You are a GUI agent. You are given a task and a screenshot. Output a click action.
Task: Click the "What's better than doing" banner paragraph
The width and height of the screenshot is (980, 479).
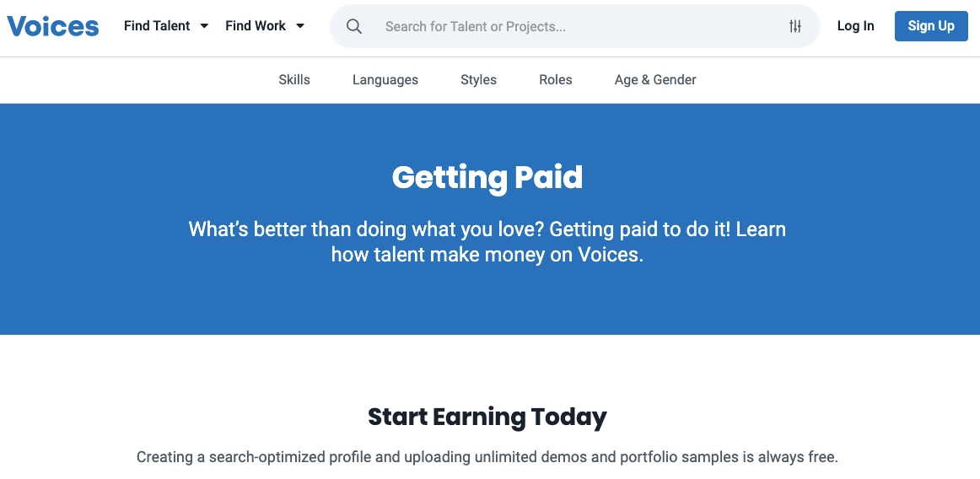tap(487, 242)
